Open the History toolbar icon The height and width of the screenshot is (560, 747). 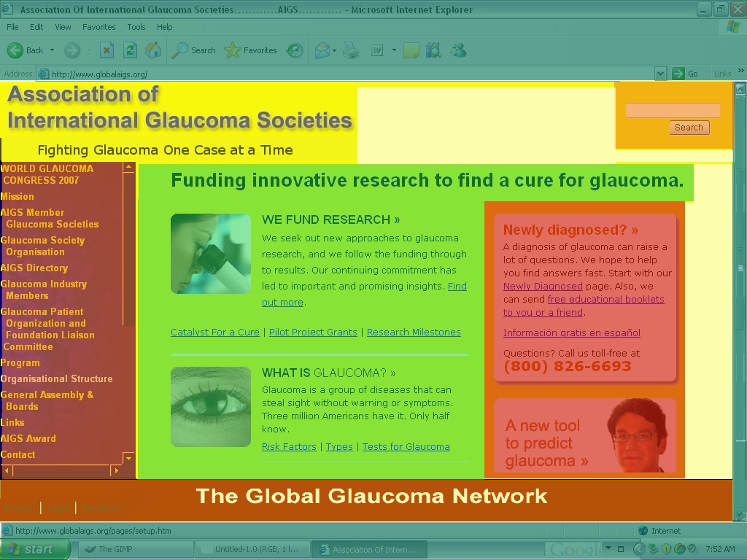click(x=295, y=50)
